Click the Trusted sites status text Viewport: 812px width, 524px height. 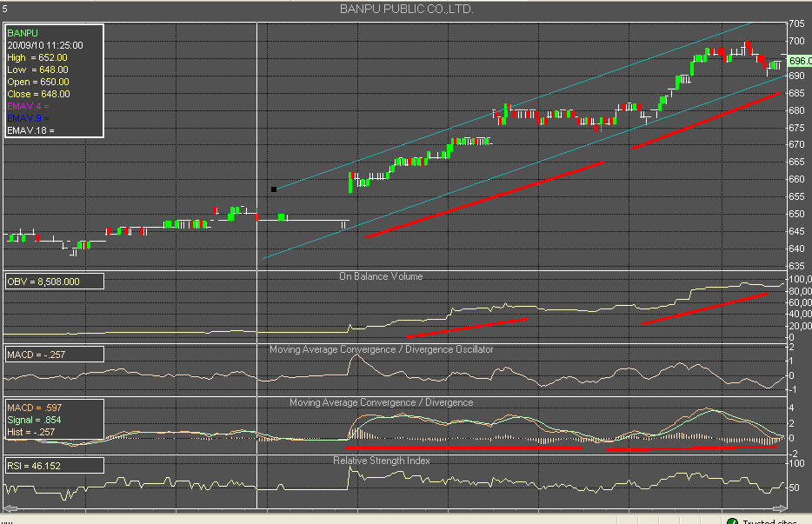[x=769, y=521]
